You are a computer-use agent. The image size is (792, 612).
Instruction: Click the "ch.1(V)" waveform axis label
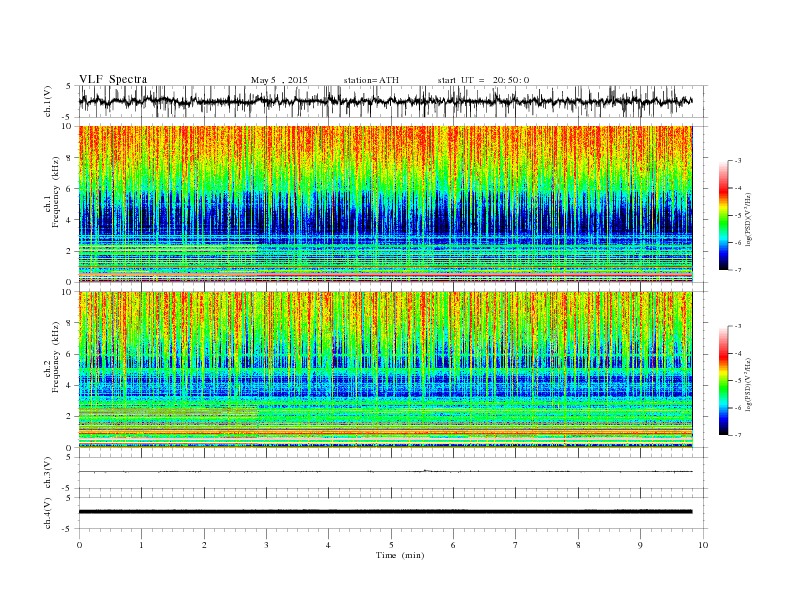pos(47,101)
